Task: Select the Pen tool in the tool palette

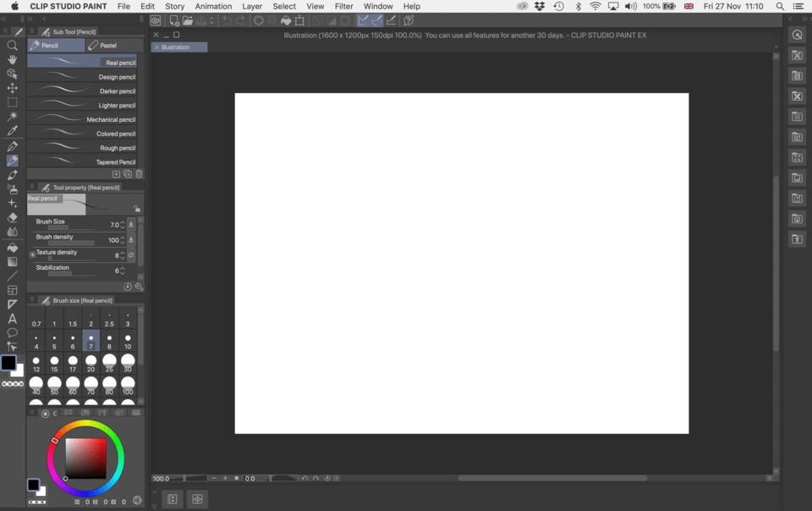Action: coord(13,146)
